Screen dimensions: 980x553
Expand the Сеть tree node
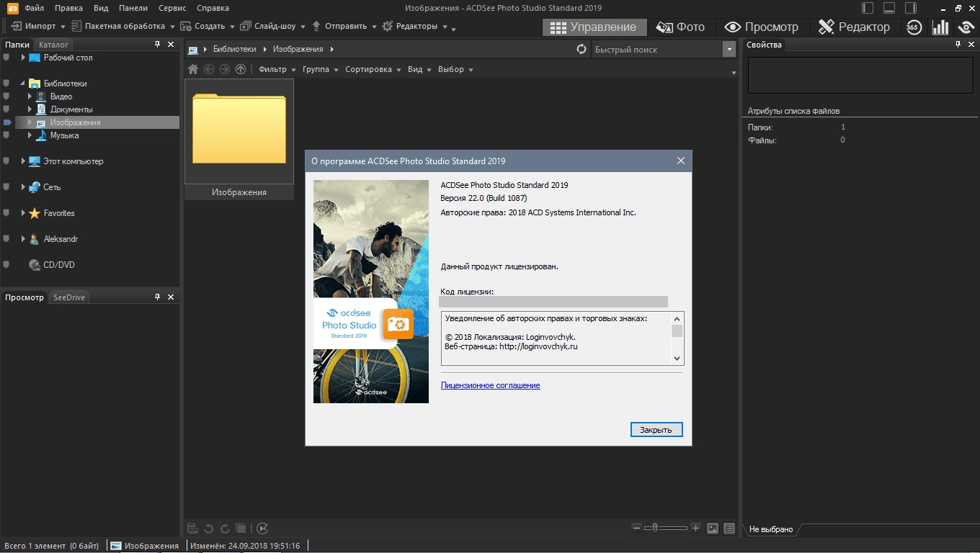pos(23,187)
